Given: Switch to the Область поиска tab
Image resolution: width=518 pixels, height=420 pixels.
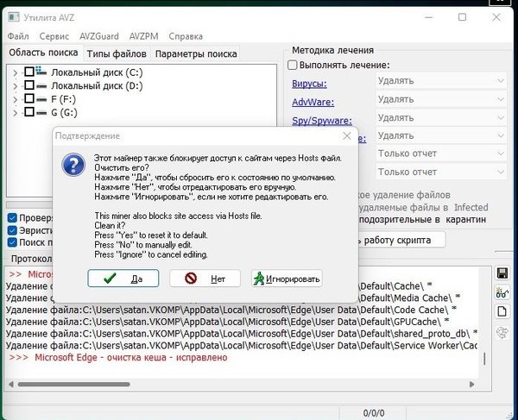Looking at the screenshot, I should point(43,53).
